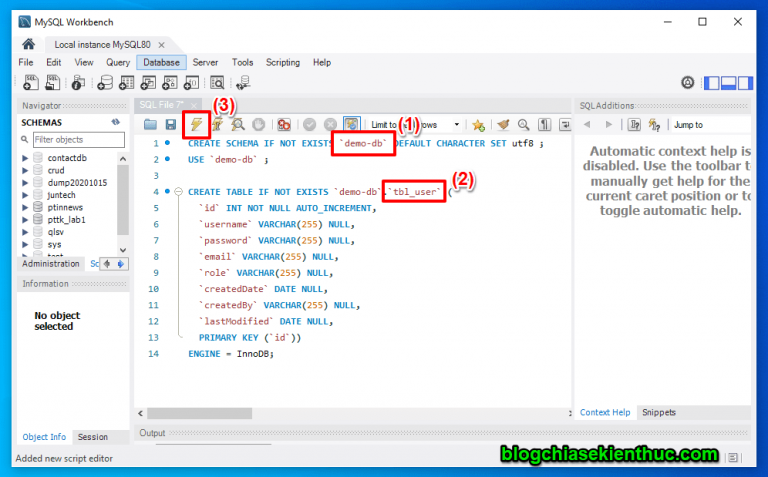Commit the current transaction checkmark
768x477 pixels.
tap(309, 125)
